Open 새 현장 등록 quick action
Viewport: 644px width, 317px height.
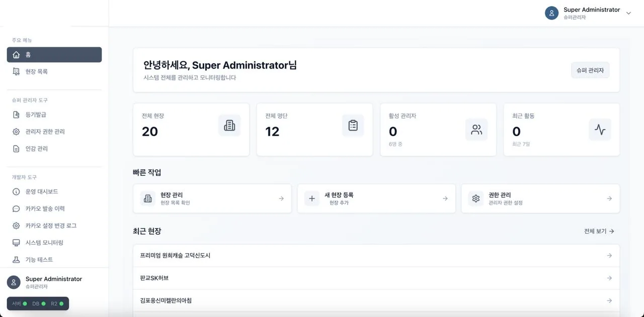376,198
